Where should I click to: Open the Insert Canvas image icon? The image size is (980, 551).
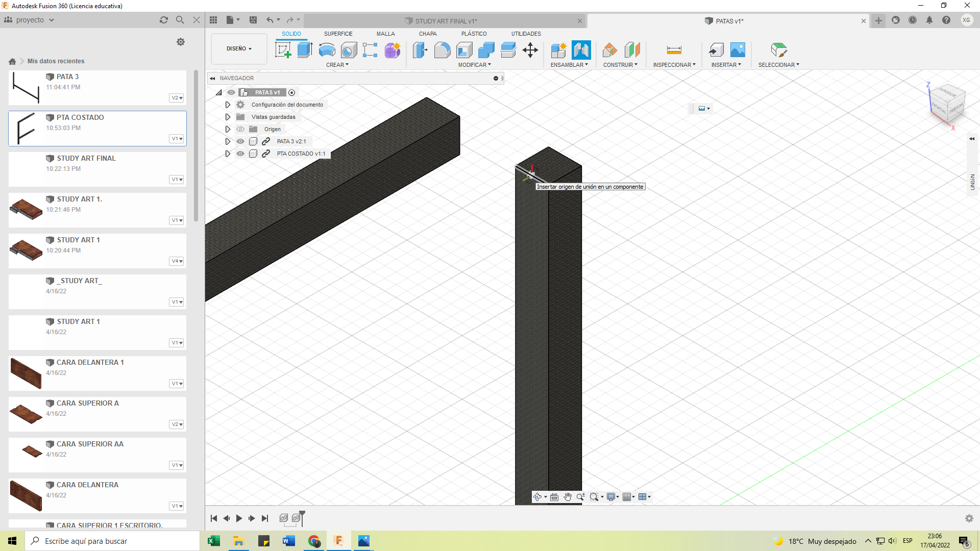click(x=738, y=50)
